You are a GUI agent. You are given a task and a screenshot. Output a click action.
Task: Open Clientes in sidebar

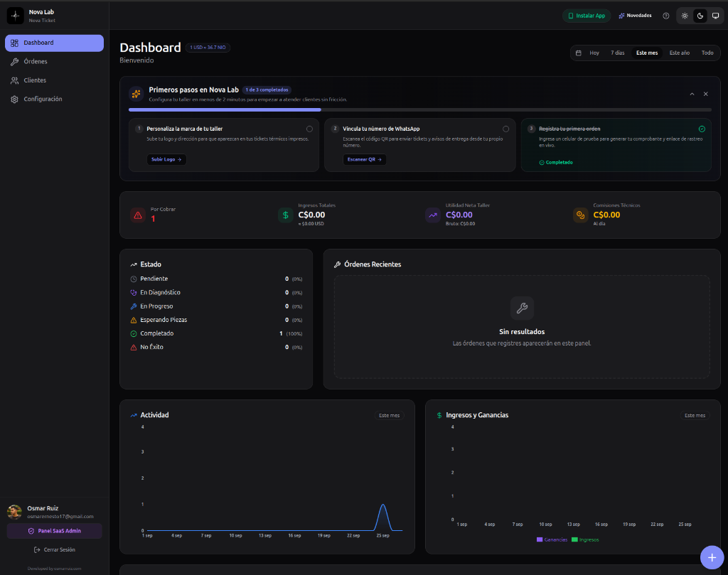[54, 80]
